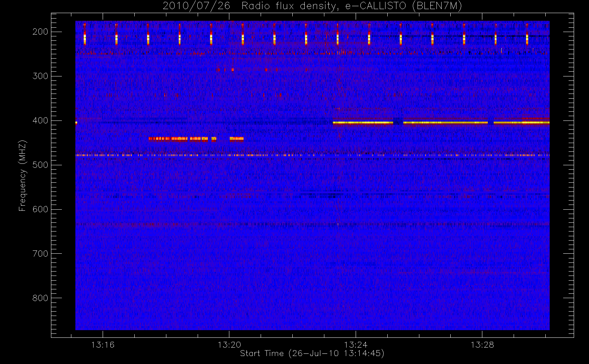Click the 13:20 time tick label
This screenshot has width=589, height=364.
tap(229, 345)
